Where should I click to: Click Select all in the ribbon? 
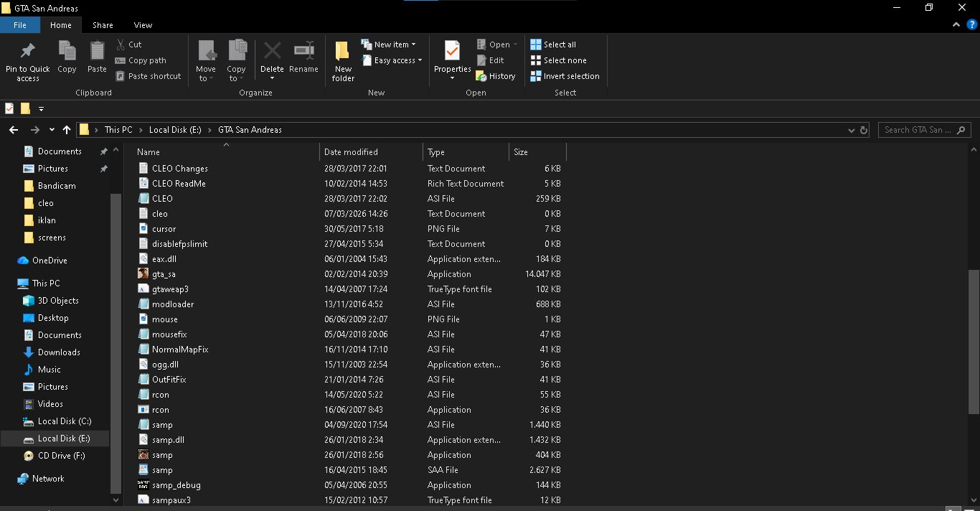pyautogui.click(x=553, y=44)
